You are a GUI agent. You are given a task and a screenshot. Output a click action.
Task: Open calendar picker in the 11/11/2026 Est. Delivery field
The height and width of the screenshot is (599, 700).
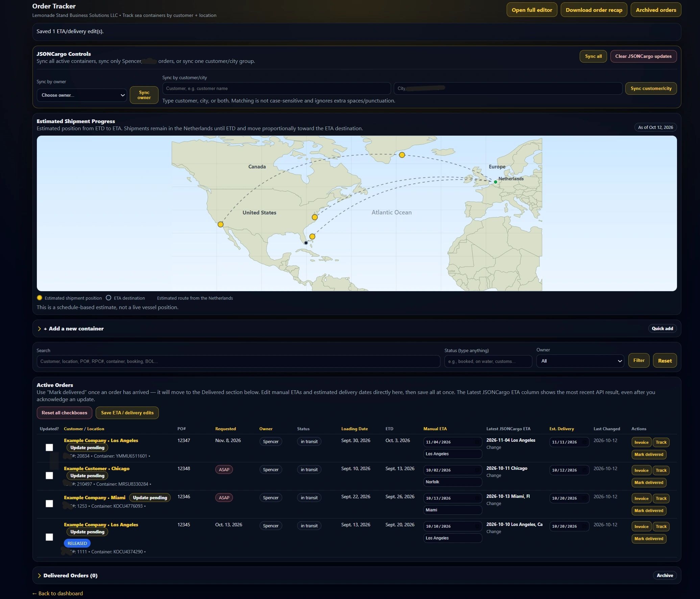(x=584, y=442)
